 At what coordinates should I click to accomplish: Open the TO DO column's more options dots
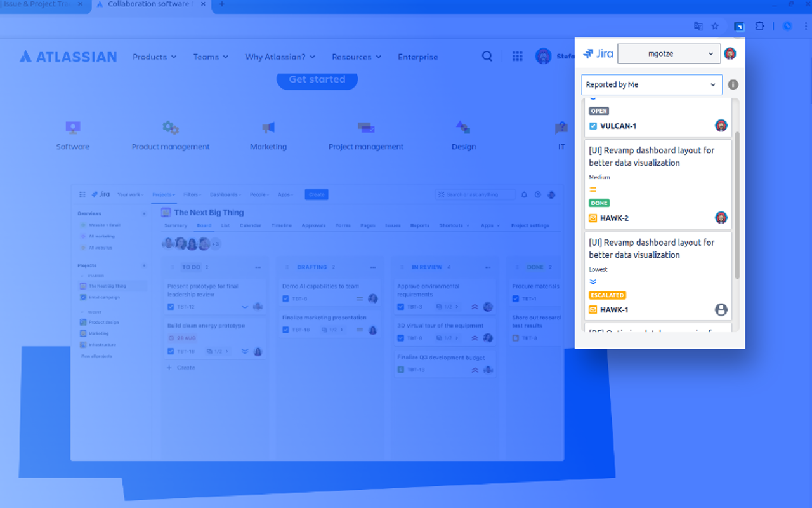tap(258, 267)
